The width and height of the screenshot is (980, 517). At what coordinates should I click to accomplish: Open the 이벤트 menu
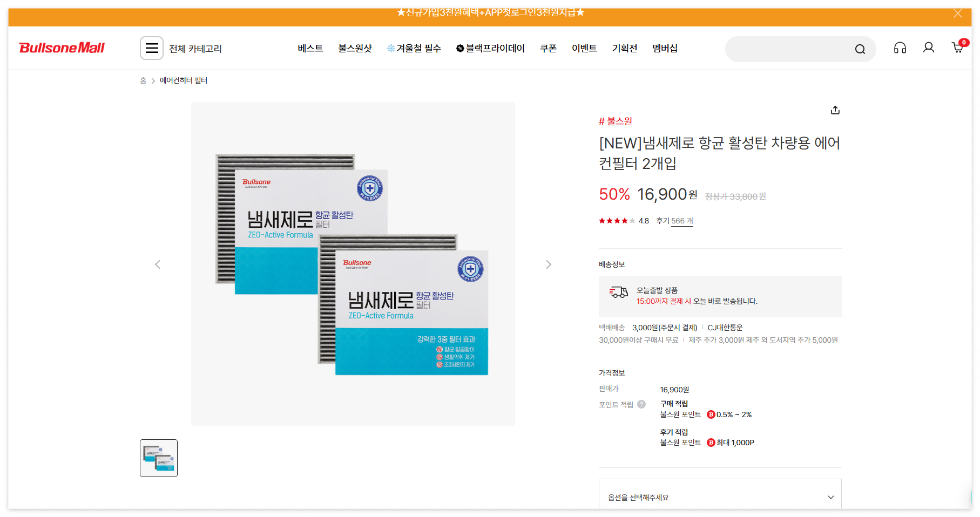584,49
